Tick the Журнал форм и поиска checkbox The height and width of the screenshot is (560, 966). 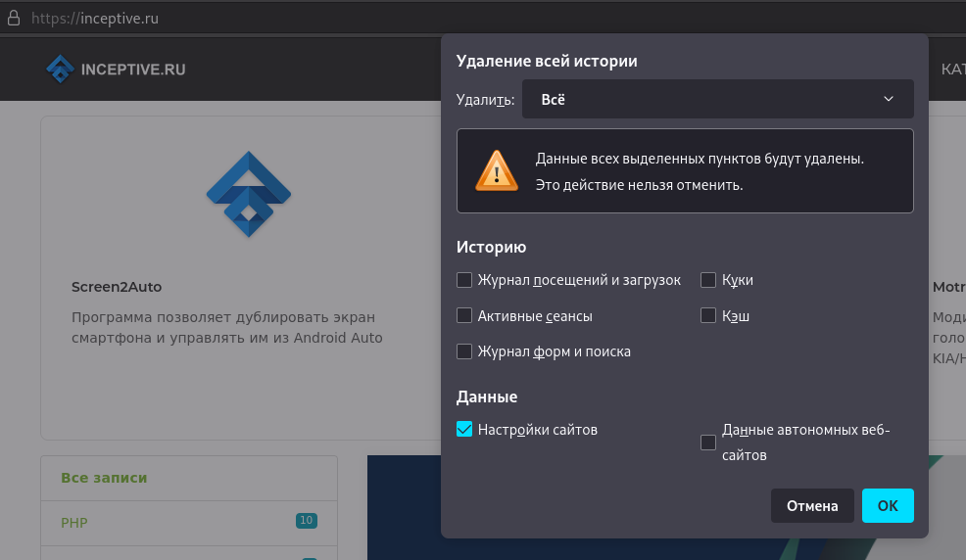[x=464, y=351]
